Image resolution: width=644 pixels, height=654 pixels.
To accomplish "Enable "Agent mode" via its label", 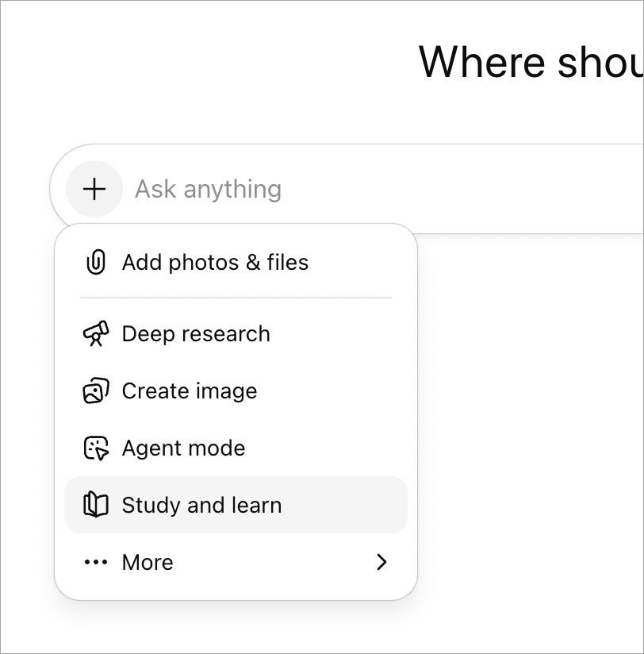I will click(x=183, y=448).
